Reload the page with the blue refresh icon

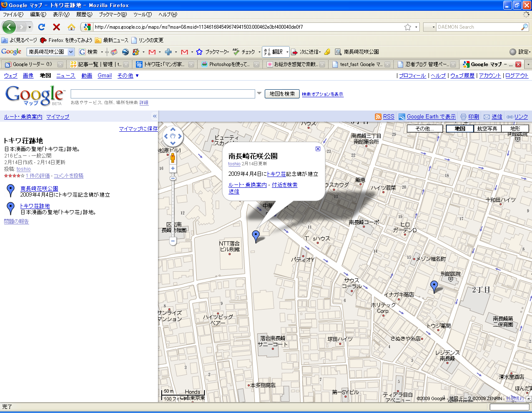tap(42, 27)
